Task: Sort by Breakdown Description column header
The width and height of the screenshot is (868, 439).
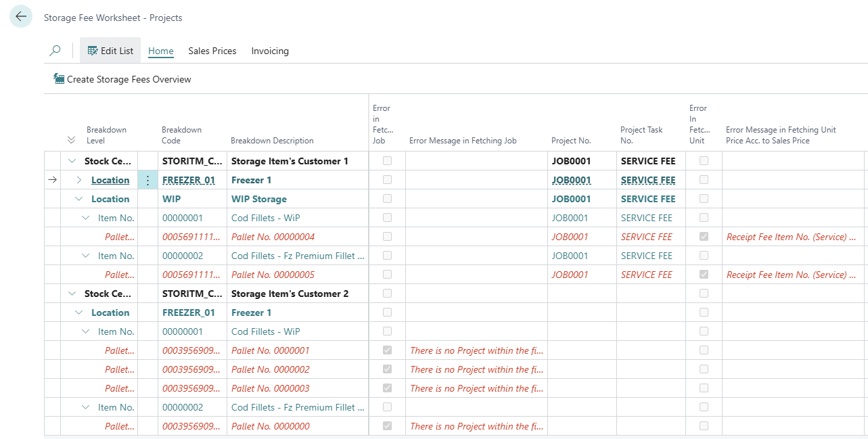Action: click(272, 141)
